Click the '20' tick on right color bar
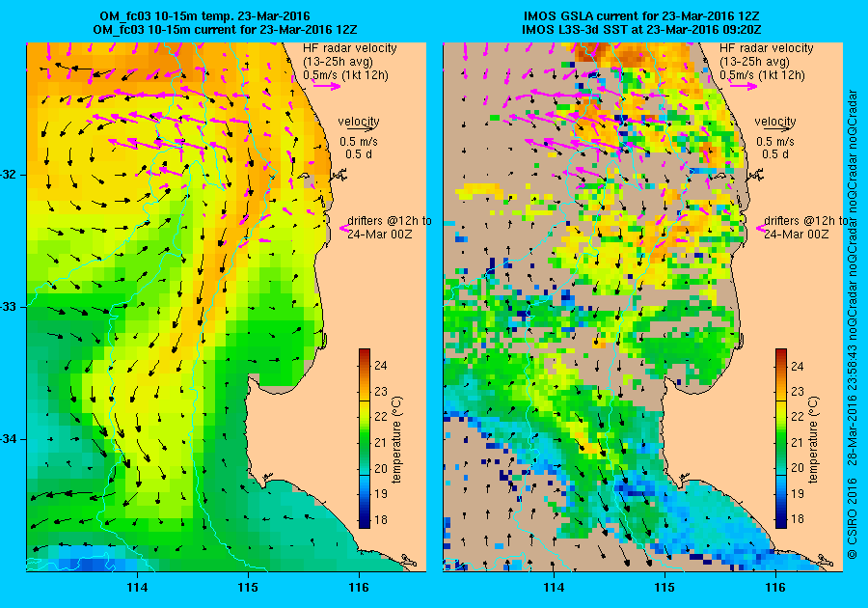The image size is (868, 608). click(797, 468)
